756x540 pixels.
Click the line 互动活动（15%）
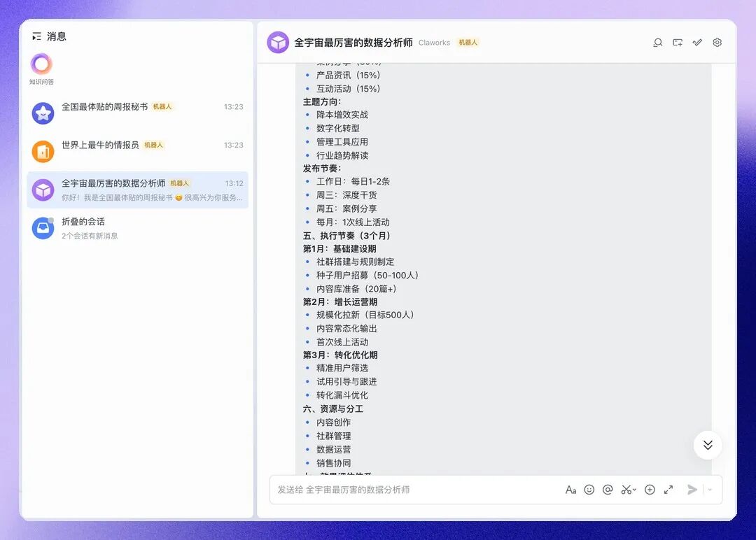350,89
